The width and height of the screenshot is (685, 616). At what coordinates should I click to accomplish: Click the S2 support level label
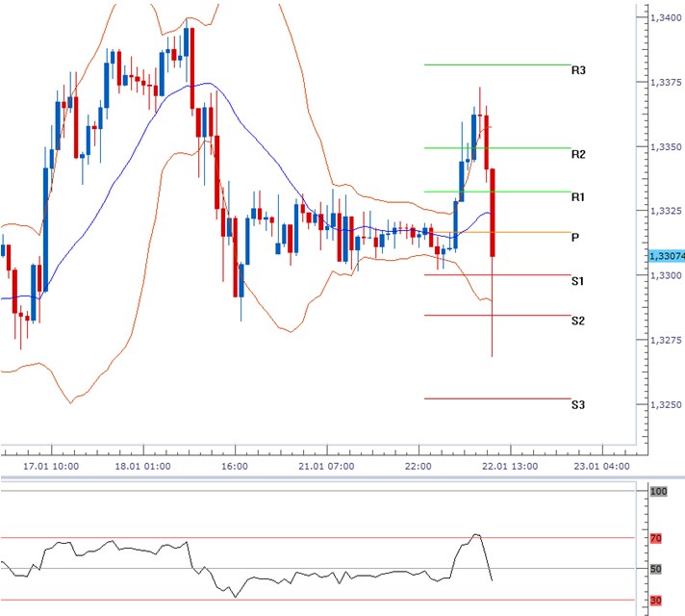(578, 321)
